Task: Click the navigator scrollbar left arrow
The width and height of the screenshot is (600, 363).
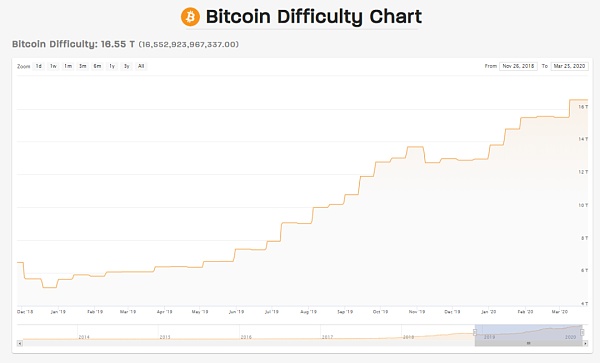Action: [x=20, y=343]
